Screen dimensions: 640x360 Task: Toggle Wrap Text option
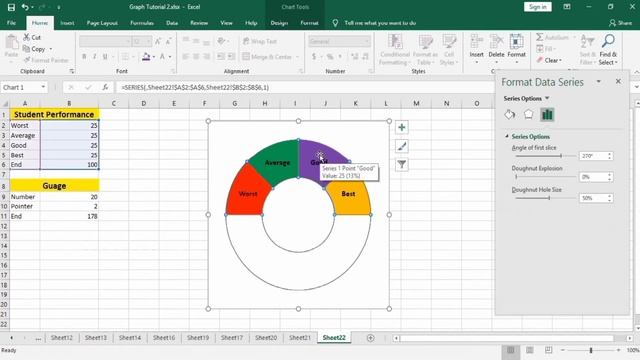pos(260,41)
